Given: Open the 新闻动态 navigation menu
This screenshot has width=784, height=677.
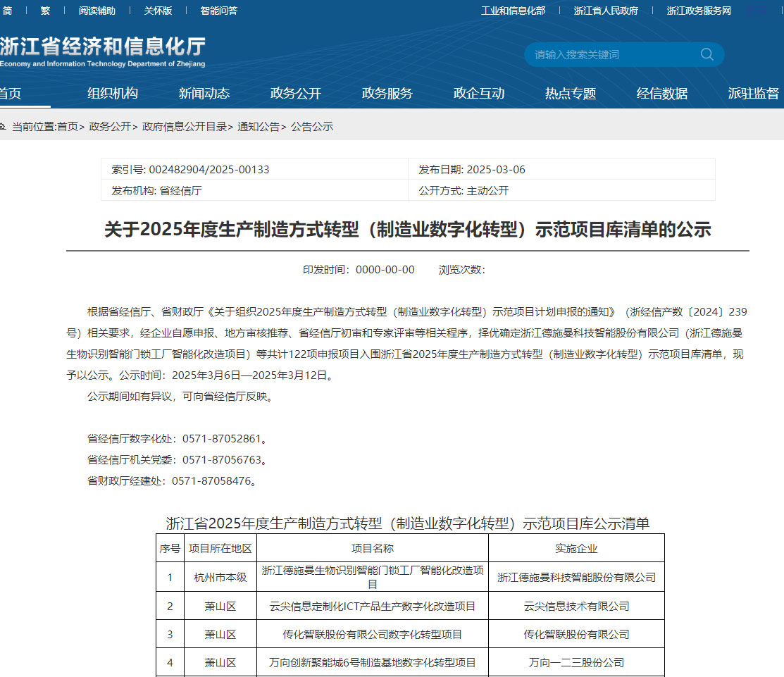Looking at the screenshot, I should click(204, 93).
